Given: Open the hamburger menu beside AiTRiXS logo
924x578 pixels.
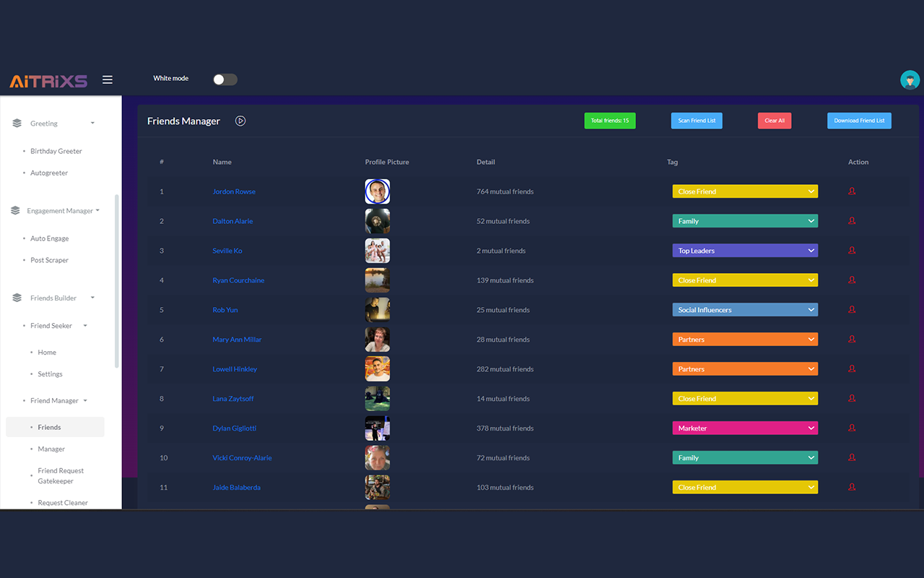Looking at the screenshot, I should click(x=108, y=79).
